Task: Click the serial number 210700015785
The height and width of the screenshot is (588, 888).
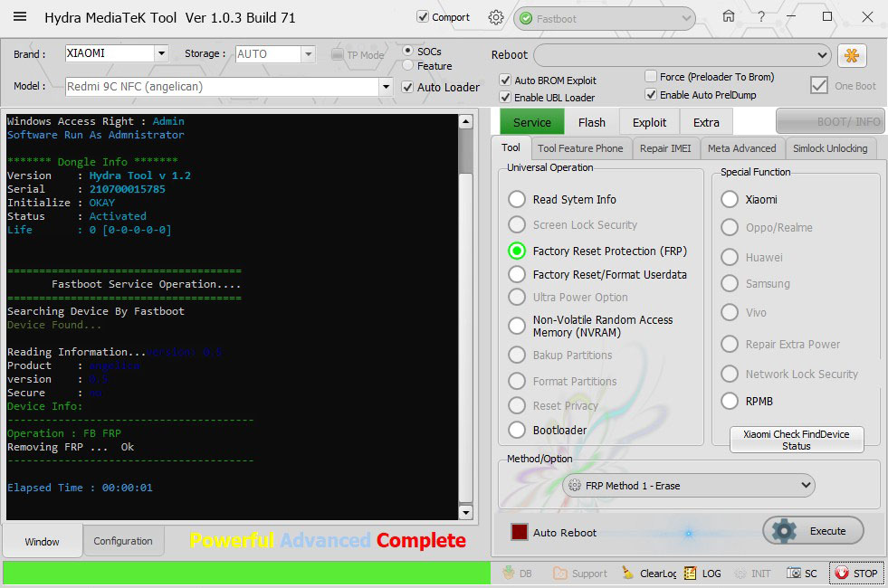Action: pyautogui.click(x=128, y=189)
